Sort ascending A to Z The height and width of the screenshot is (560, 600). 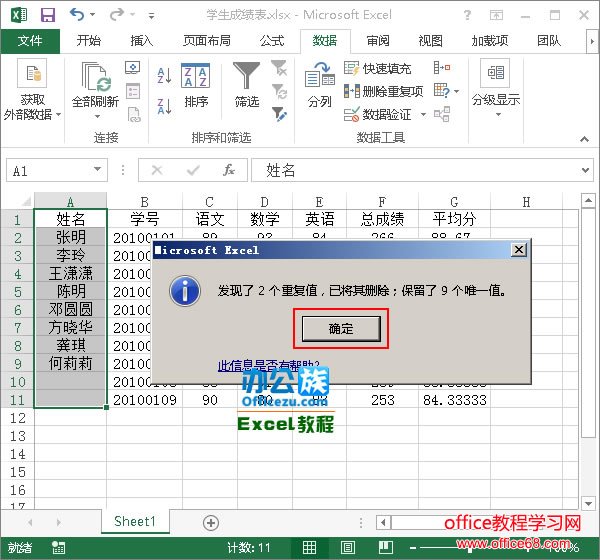pyautogui.click(x=165, y=75)
